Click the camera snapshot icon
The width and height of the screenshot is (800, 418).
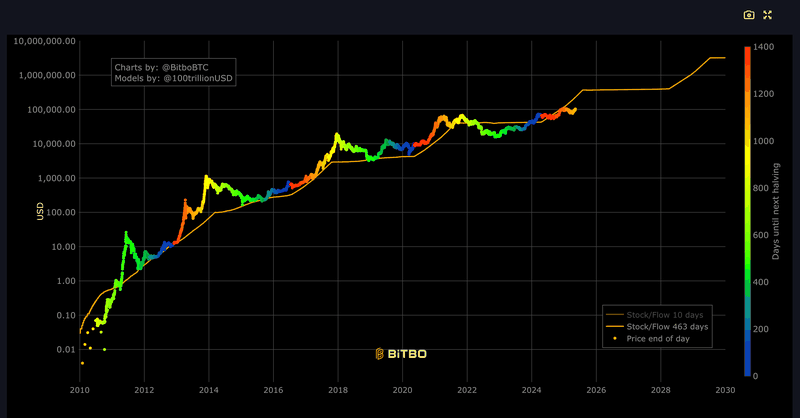click(748, 15)
